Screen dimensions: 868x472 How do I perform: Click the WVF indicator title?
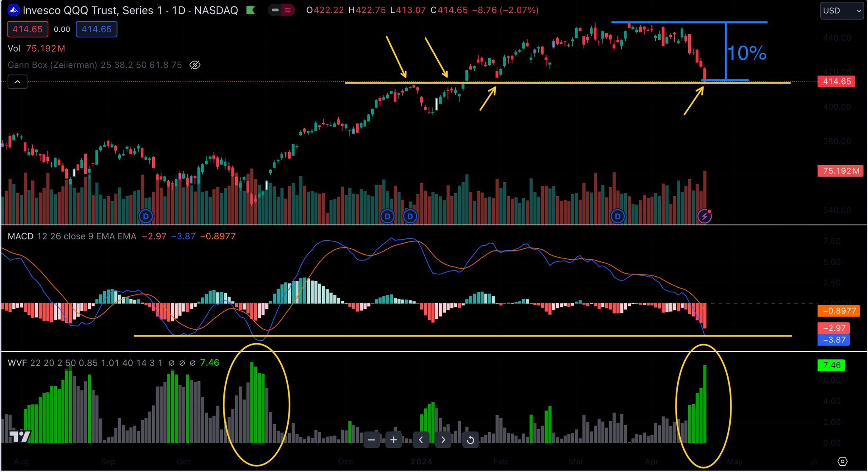17,363
